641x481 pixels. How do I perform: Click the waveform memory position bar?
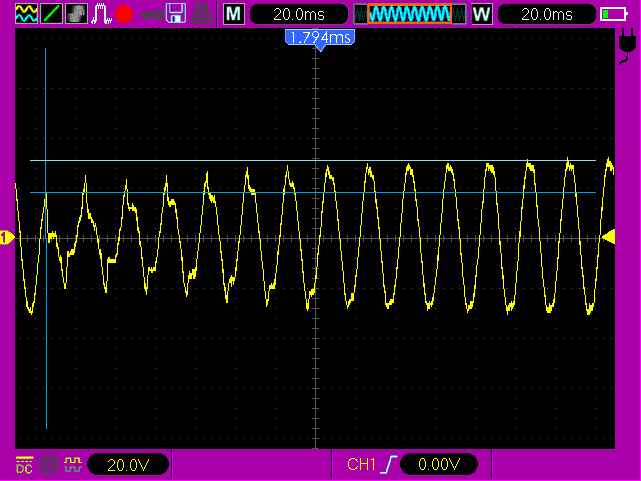pyautogui.click(x=416, y=14)
